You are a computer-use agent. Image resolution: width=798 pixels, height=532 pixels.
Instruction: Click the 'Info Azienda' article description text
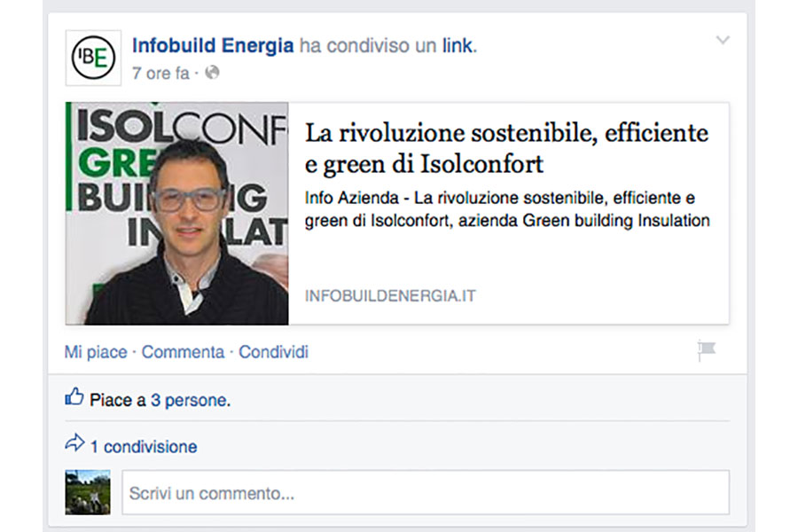click(506, 209)
